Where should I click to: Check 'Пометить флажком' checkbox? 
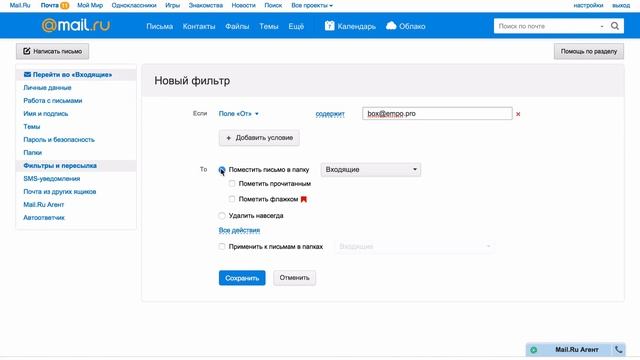(x=232, y=199)
